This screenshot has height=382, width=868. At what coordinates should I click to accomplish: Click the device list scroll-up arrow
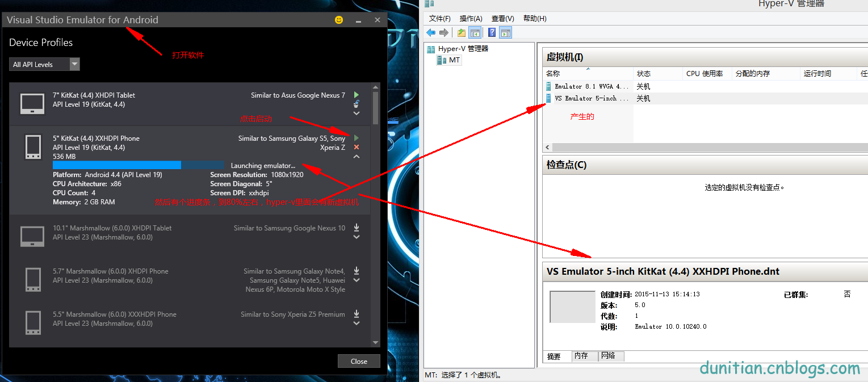pyautogui.click(x=375, y=87)
